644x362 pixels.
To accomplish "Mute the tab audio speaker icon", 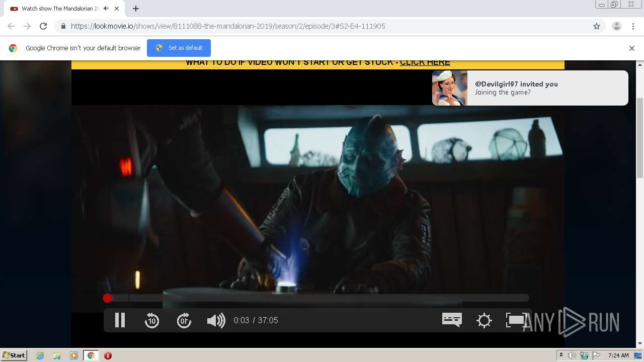I will coord(106,9).
